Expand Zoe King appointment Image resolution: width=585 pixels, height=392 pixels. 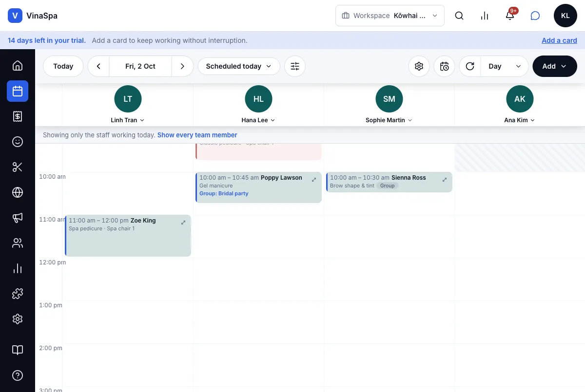[x=183, y=223]
